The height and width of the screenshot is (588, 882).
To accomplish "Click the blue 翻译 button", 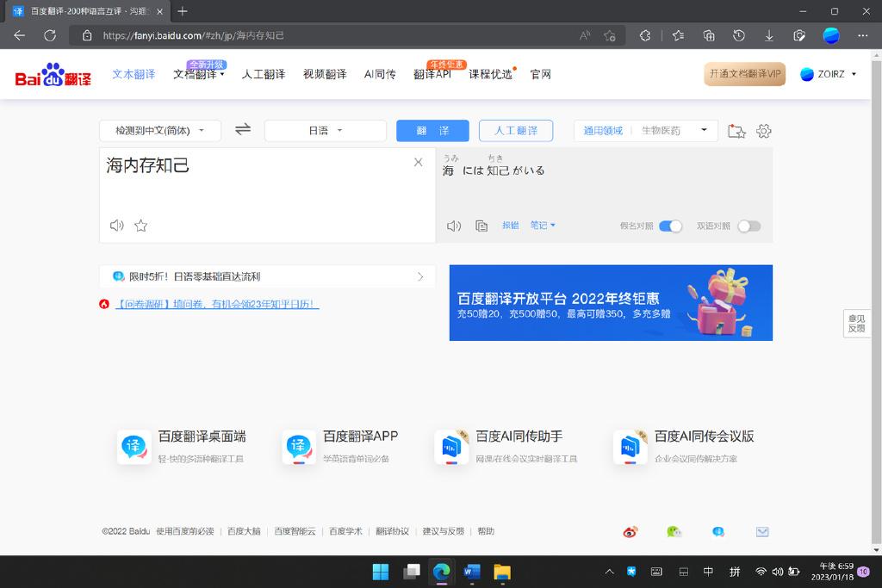I will 432,130.
